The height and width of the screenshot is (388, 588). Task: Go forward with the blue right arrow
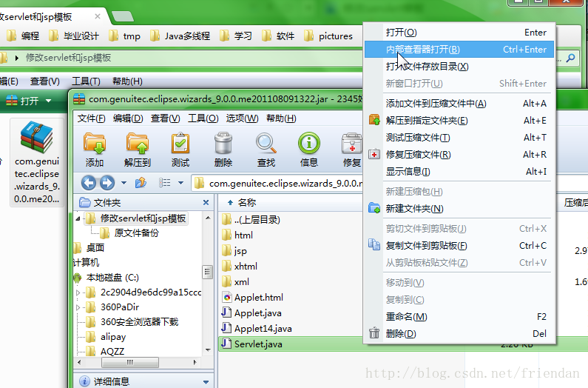pyautogui.click(x=107, y=183)
